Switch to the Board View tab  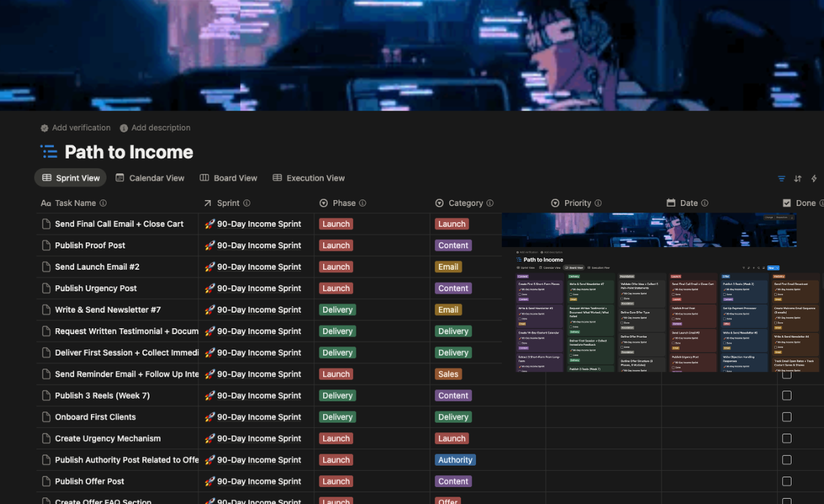(x=229, y=178)
